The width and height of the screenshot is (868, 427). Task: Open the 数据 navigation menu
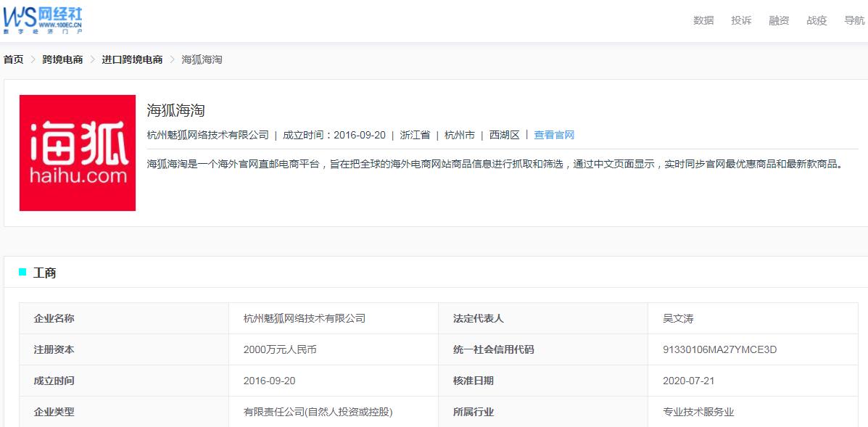point(703,20)
